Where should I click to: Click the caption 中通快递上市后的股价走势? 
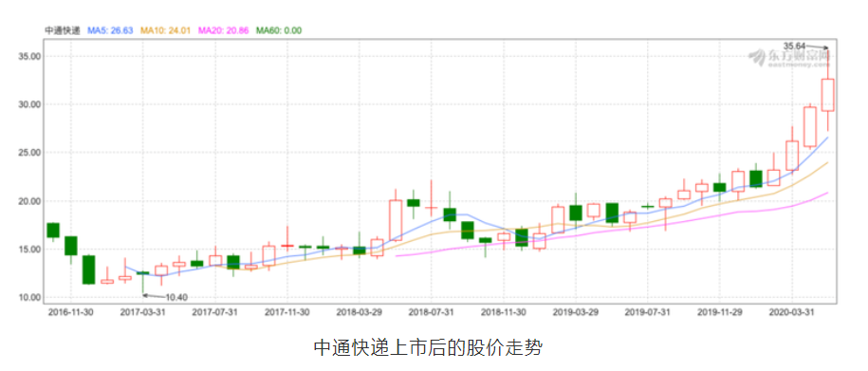428,348
